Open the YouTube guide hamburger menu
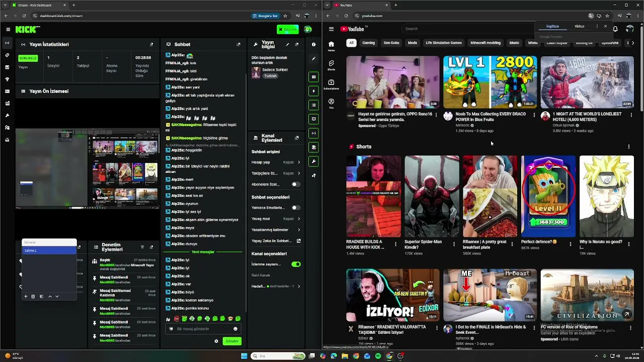644x362 pixels. pos(331,29)
